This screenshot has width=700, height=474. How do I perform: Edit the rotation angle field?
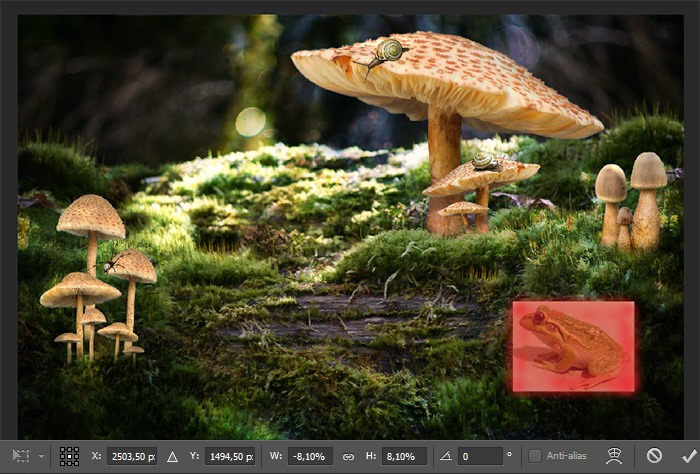tap(480, 456)
